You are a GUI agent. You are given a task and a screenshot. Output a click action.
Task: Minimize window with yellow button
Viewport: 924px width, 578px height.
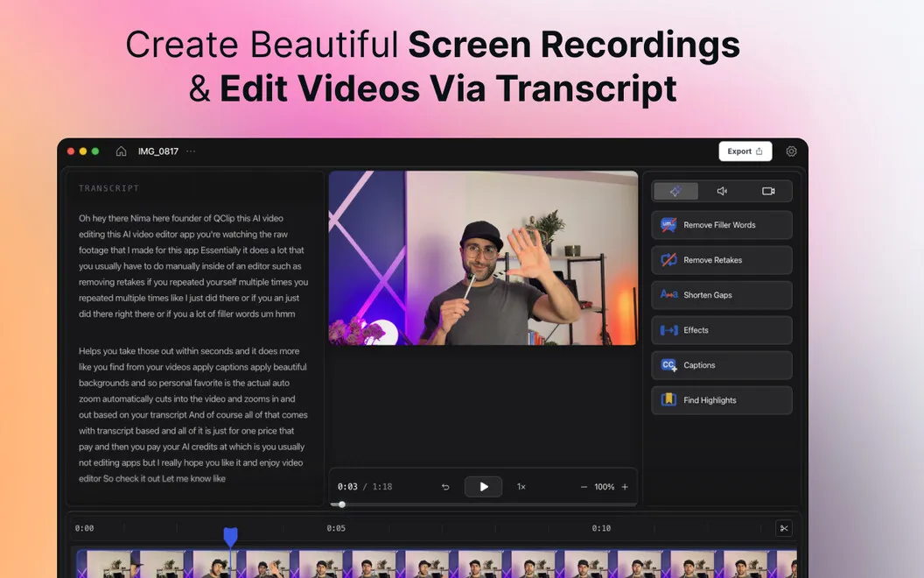83,152
